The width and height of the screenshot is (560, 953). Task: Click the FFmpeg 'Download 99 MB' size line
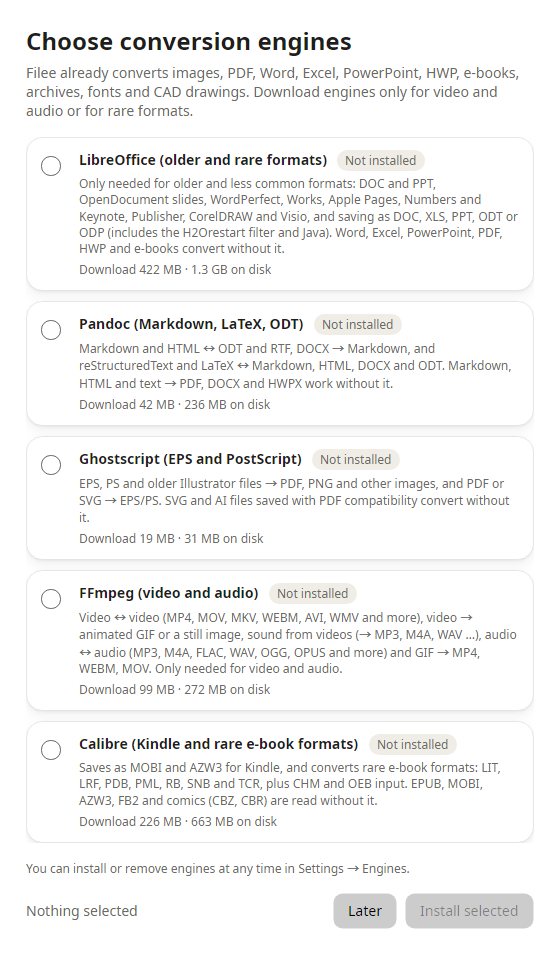pos(175,689)
